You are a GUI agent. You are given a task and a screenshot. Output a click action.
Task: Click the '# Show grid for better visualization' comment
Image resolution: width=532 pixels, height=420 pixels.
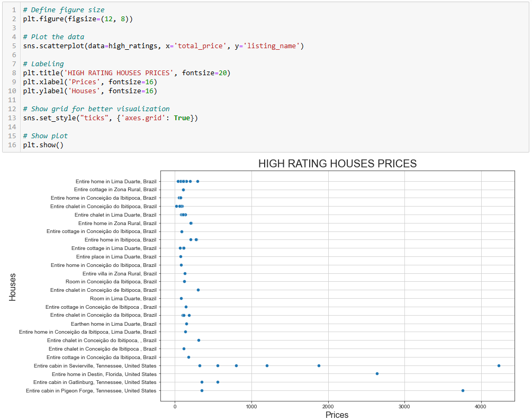click(96, 109)
